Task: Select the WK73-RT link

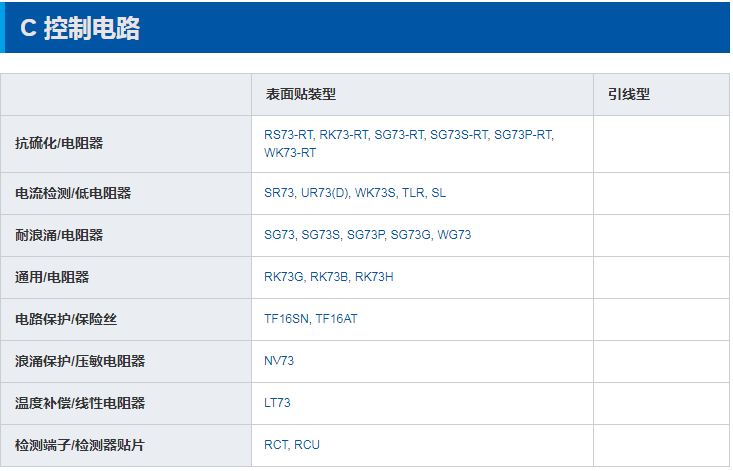Action: point(290,153)
